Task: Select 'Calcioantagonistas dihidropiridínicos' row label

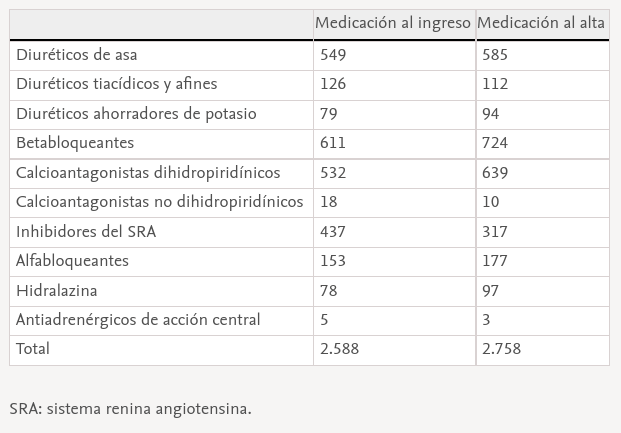Action: point(148,173)
